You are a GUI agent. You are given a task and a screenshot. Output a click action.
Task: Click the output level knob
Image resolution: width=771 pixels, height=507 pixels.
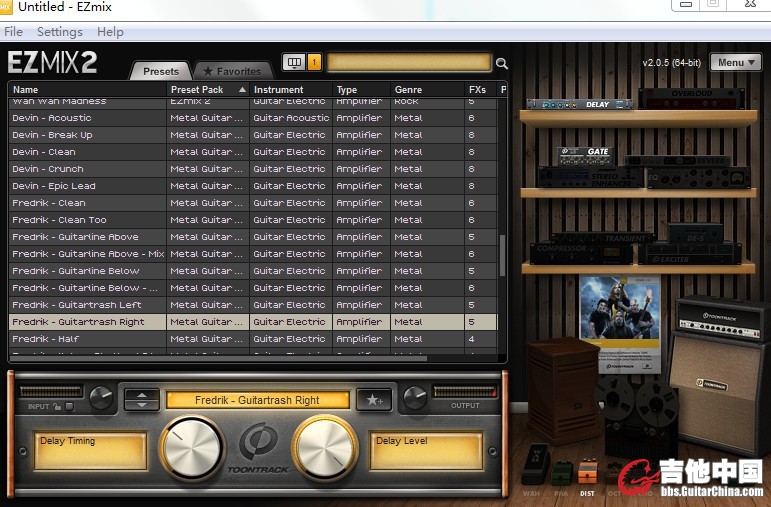tap(415, 398)
